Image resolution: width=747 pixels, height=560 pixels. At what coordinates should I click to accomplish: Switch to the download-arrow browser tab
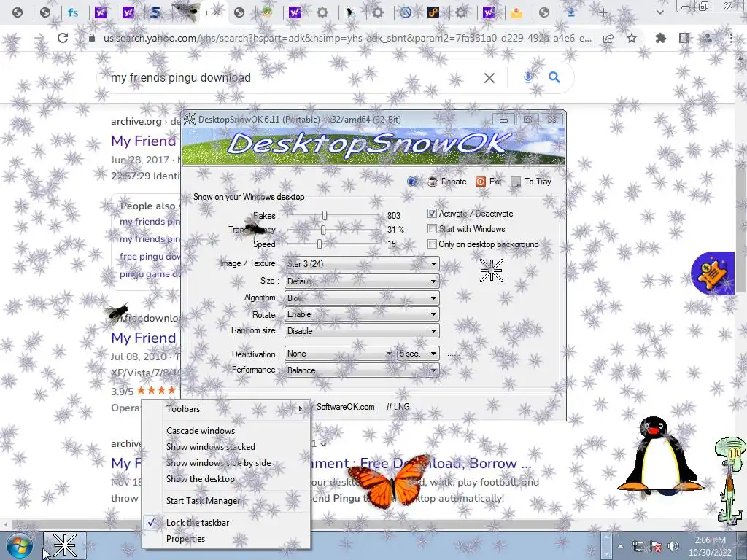tap(570, 12)
